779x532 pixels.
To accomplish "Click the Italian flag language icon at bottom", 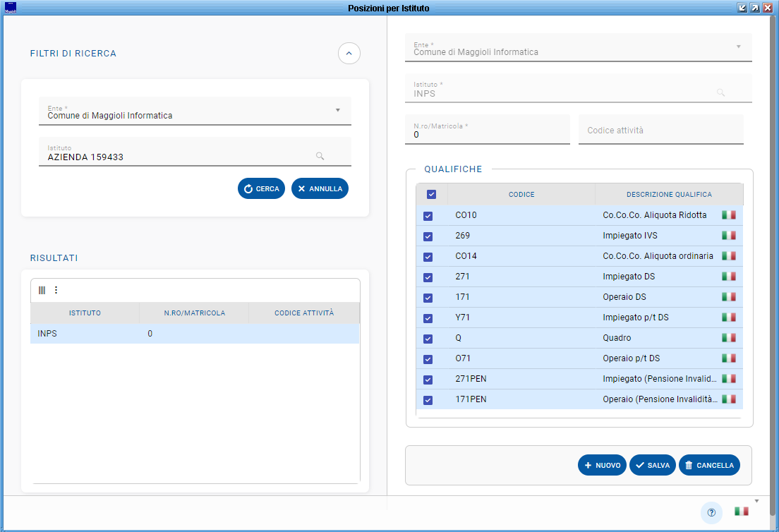I will point(741,512).
